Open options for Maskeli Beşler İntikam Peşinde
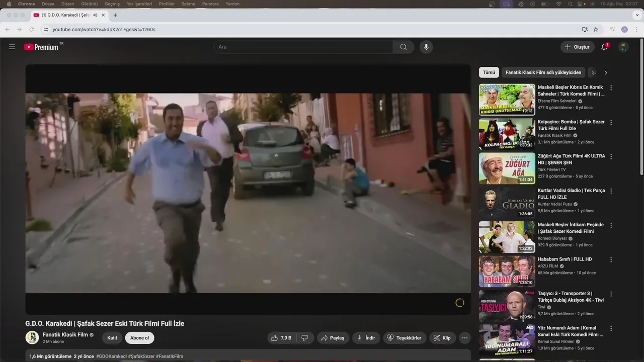644x362 pixels. pos(611,225)
